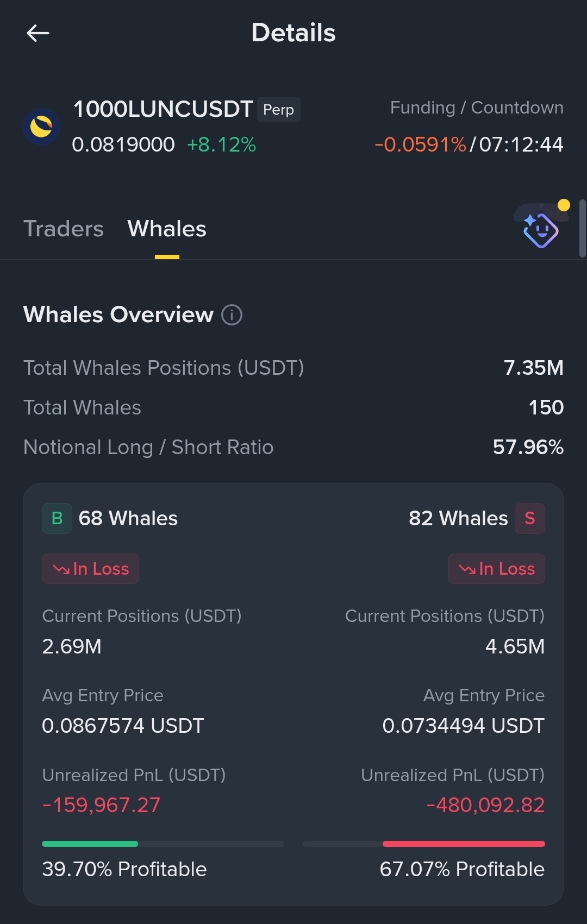Tap the Total Whales Positions 7.35M value
This screenshot has width=587, height=924.
[x=534, y=368]
